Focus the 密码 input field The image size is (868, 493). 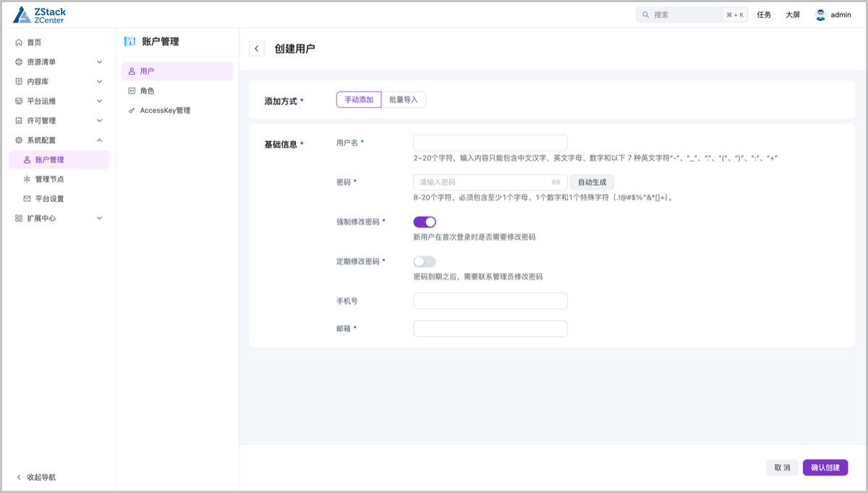click(490, 182)
